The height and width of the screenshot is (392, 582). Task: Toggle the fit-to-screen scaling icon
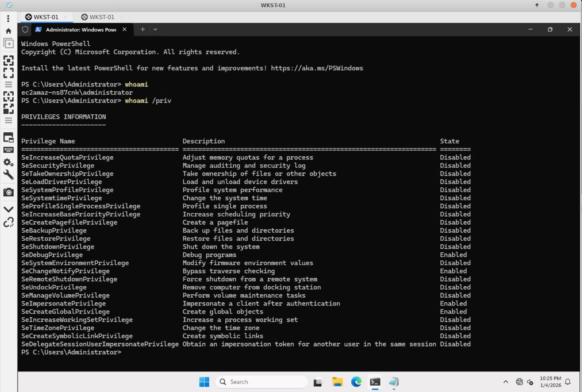9,61
